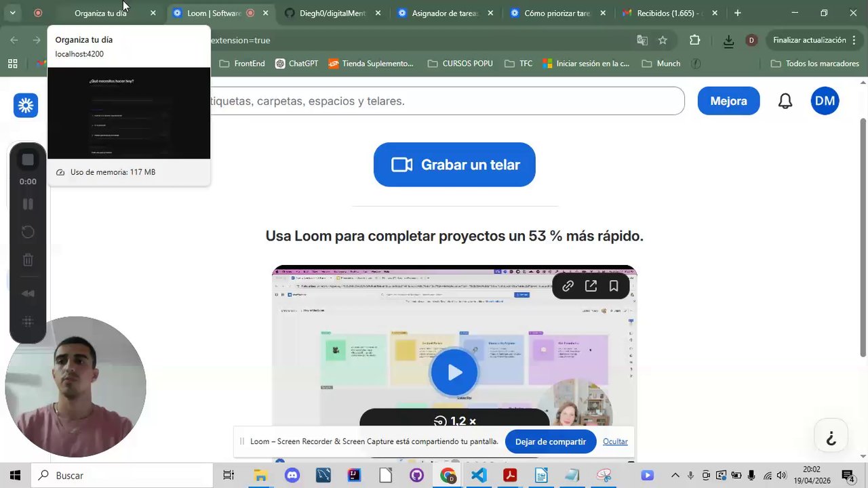
Task: Open the Chrome profile D avatar
Action: [751, 40]
